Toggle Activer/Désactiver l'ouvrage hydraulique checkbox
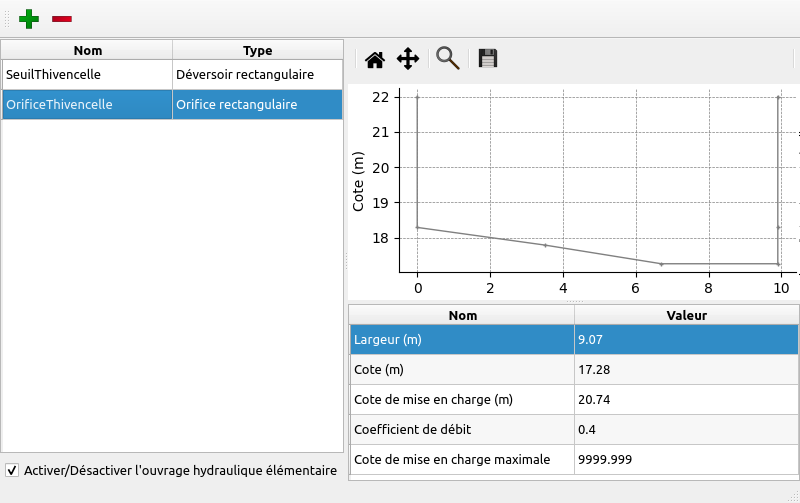Screen dimensions: 800x503 (x=12, y=469)
